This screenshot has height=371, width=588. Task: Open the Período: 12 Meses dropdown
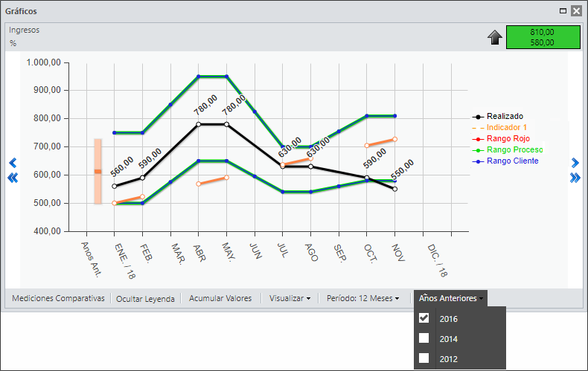click(362, 298)
